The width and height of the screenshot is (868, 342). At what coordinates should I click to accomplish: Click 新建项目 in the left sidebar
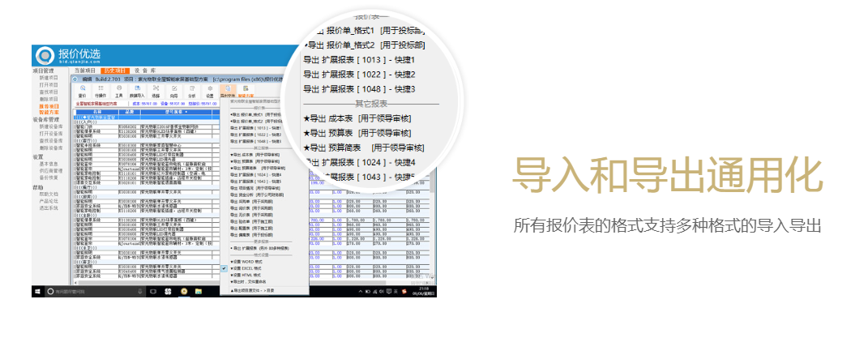50,78
